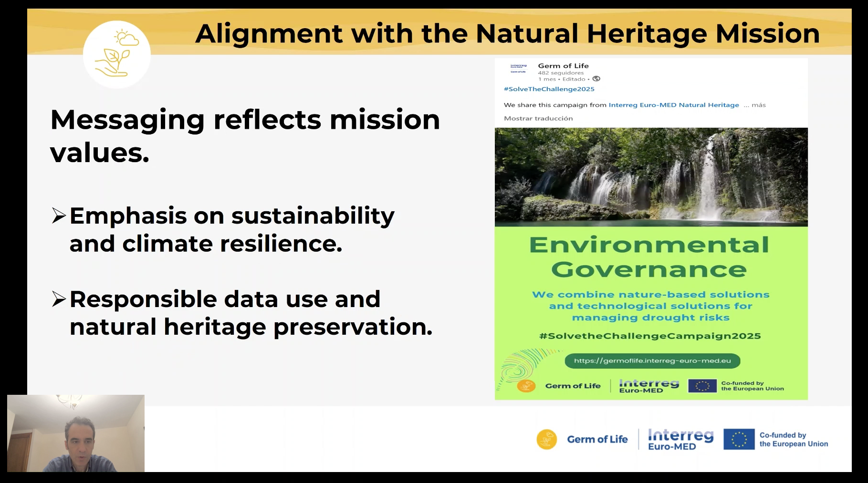Open the Germ of Life page name

coord(563,66)
